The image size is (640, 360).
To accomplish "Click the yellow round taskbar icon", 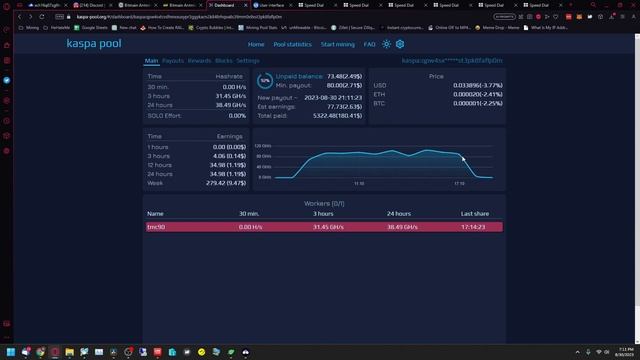I will (x=201, y=352).
